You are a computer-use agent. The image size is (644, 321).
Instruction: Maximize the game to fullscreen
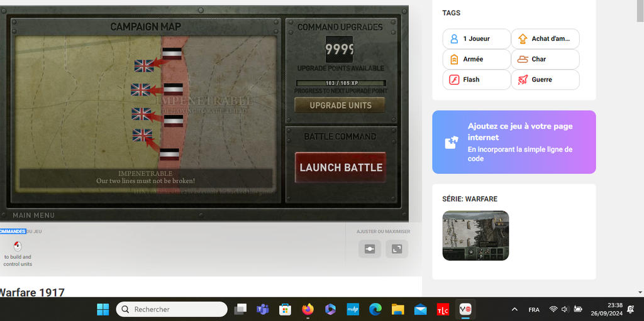(x=397, y=249)
